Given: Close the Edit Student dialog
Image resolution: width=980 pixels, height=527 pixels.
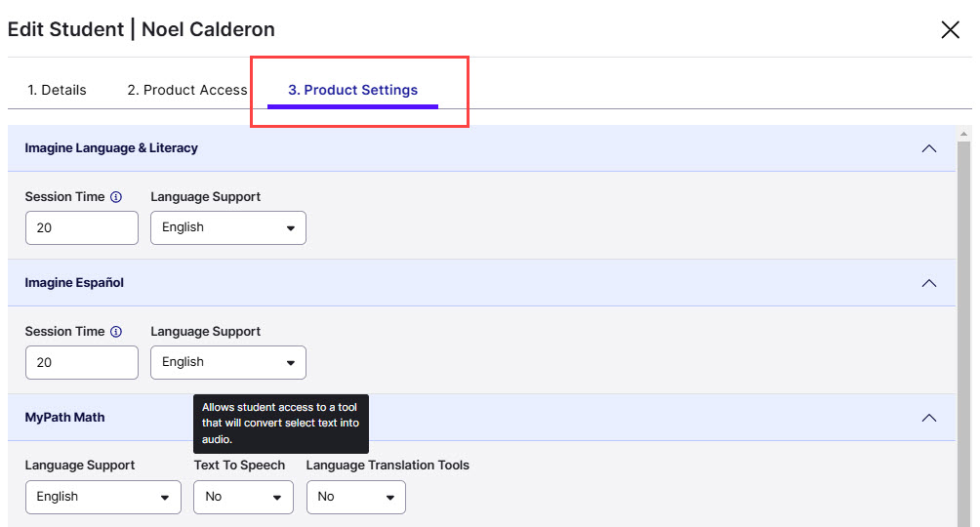Looking at the screenshot, I should point(950,30).
